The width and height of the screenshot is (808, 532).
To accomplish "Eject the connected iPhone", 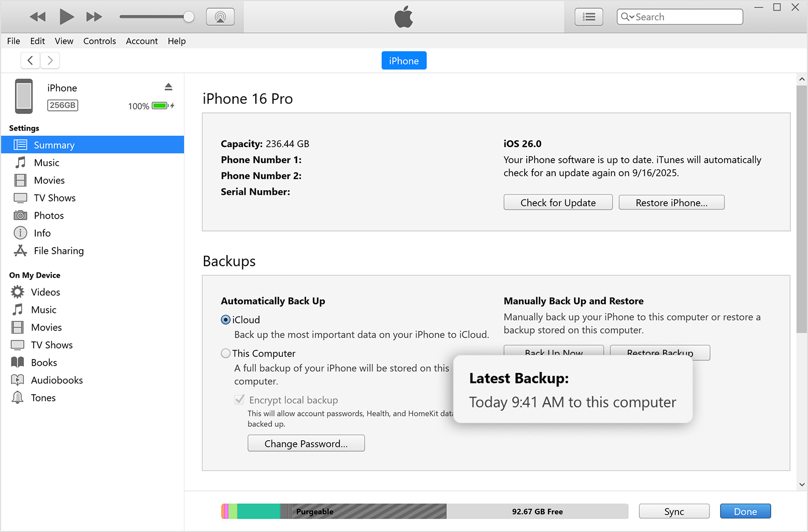I will point(168,86).
